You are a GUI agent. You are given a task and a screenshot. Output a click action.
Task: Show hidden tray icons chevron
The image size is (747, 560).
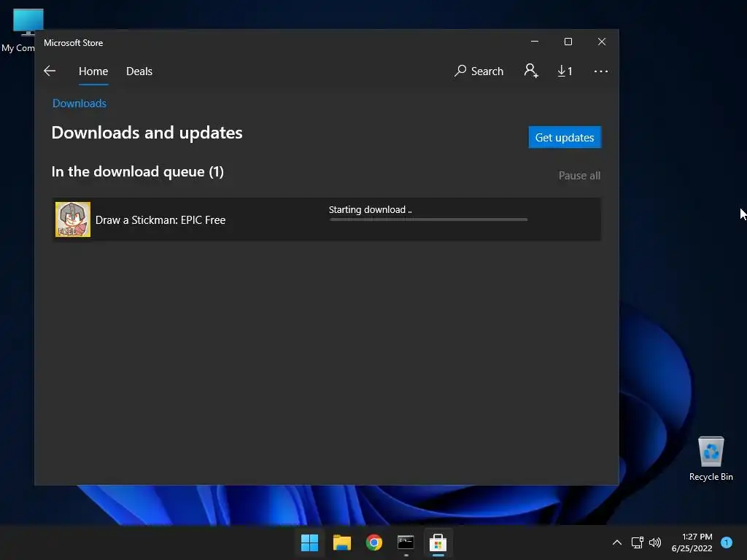[x=617, y=542]
